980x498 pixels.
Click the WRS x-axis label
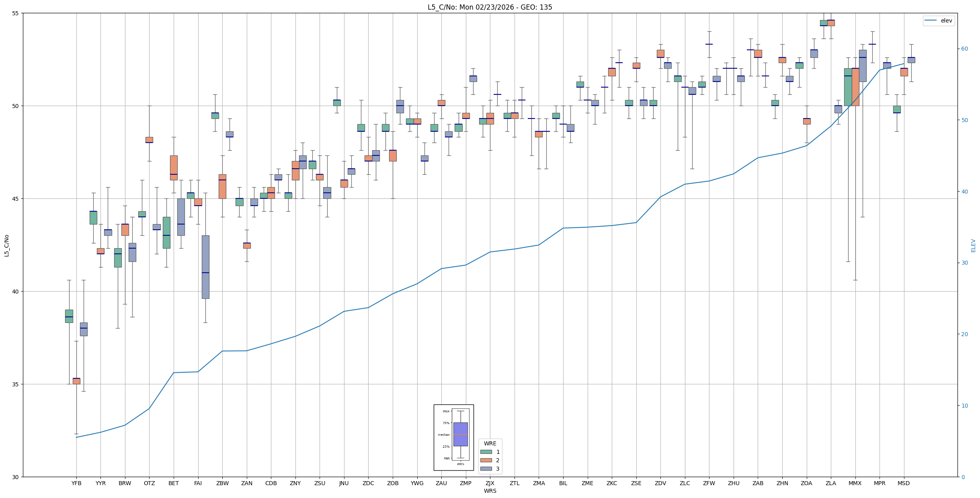coord(490,491)
